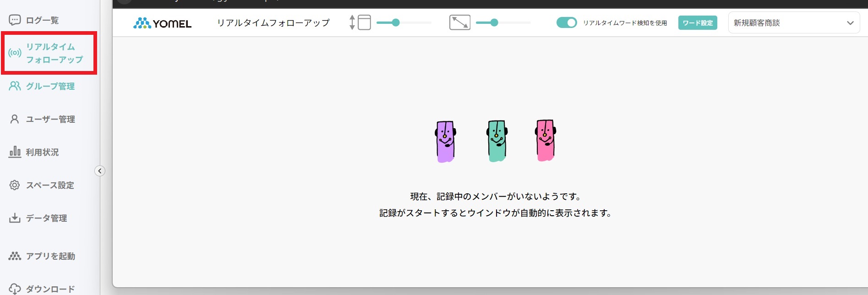Click the bar chart icon beside 利用状況

pos(15,152)
